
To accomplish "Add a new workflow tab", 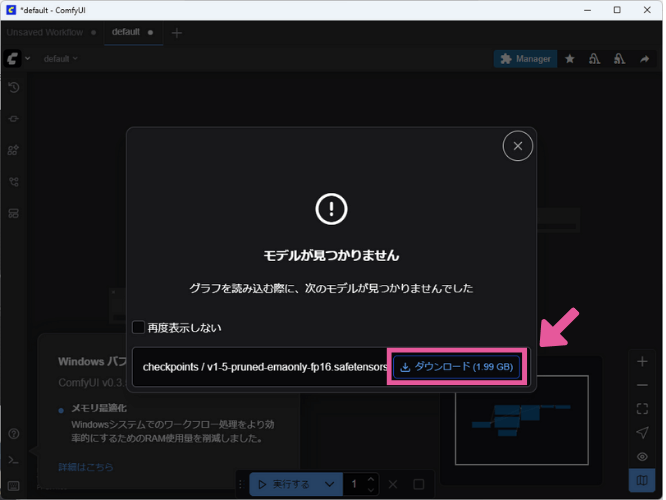I will pyautogui.click(x=177, y=33).
